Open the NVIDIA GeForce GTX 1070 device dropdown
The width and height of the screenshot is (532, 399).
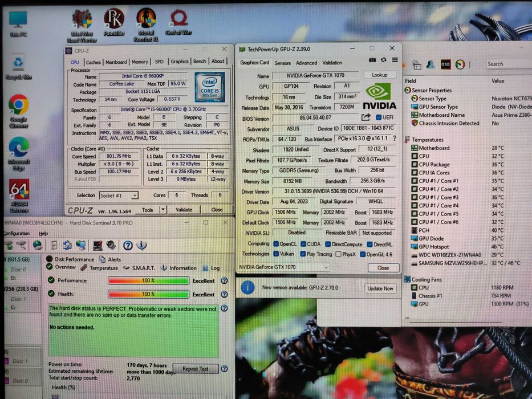(283, 267)
